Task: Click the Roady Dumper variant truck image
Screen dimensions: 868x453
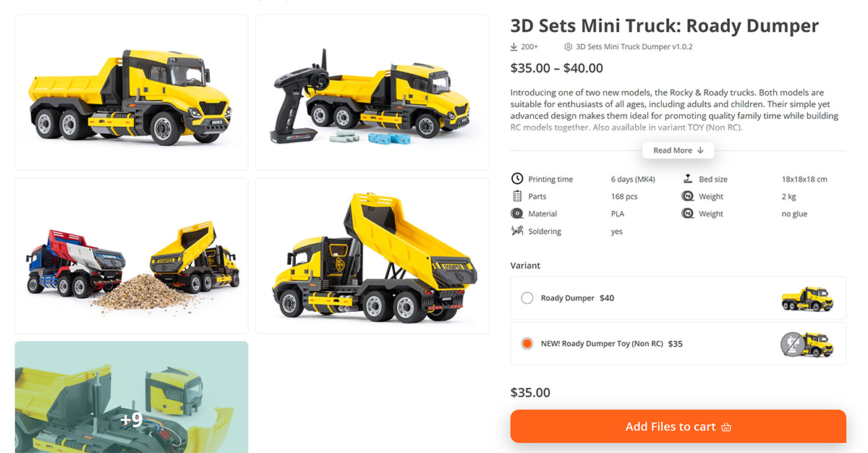Action: click(x=807, y=298)
